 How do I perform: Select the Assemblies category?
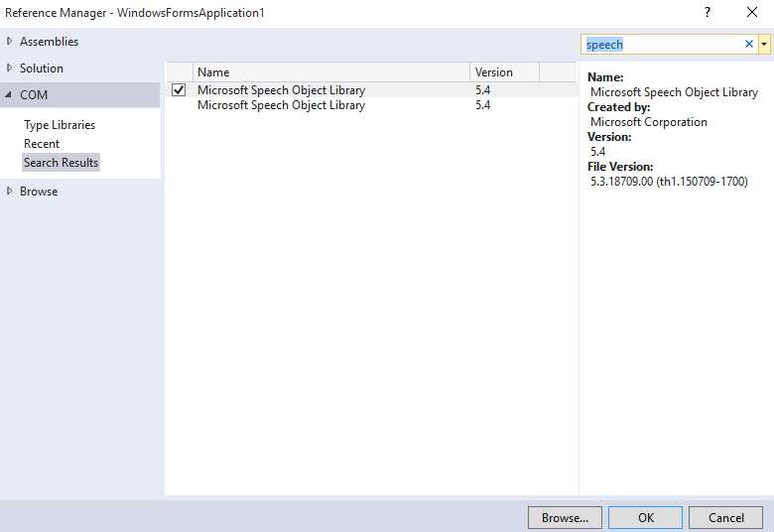pyautogui.click(x=49, y=42)
